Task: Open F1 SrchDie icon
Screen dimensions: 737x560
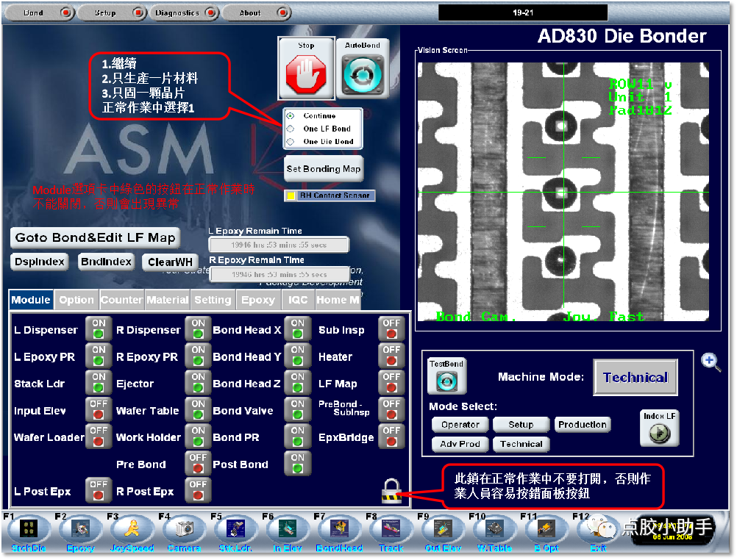Action: click(29, 529)
